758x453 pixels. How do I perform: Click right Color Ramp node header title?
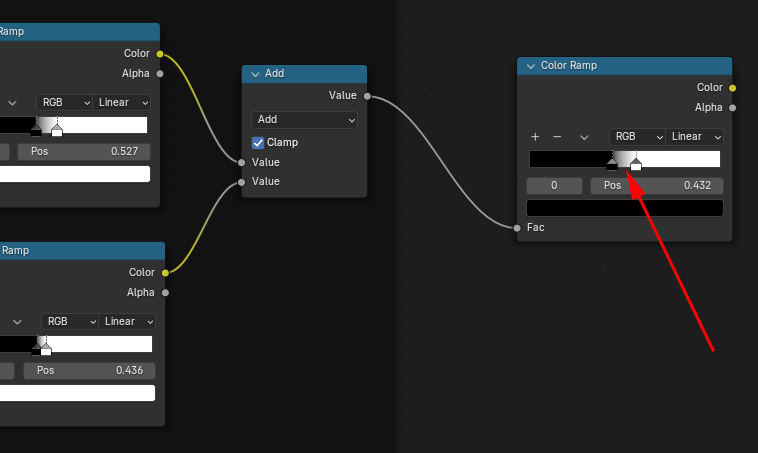click(568, 66)
